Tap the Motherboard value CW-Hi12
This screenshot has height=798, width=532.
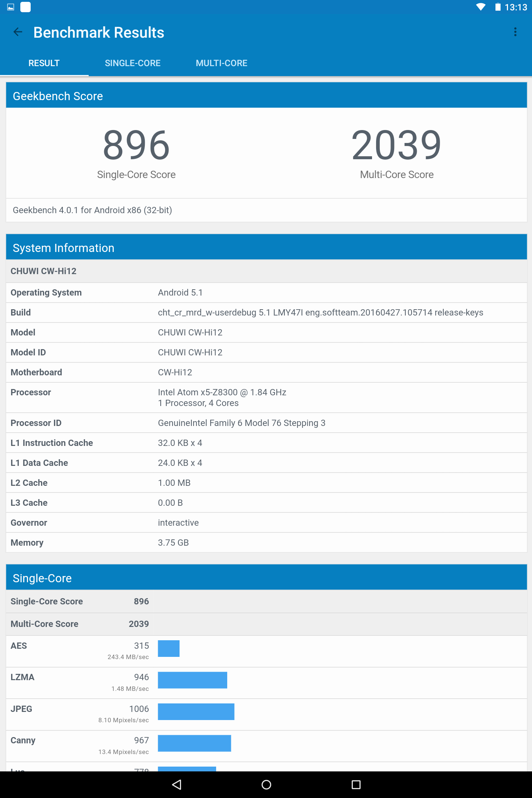click(x=175, y=372)
